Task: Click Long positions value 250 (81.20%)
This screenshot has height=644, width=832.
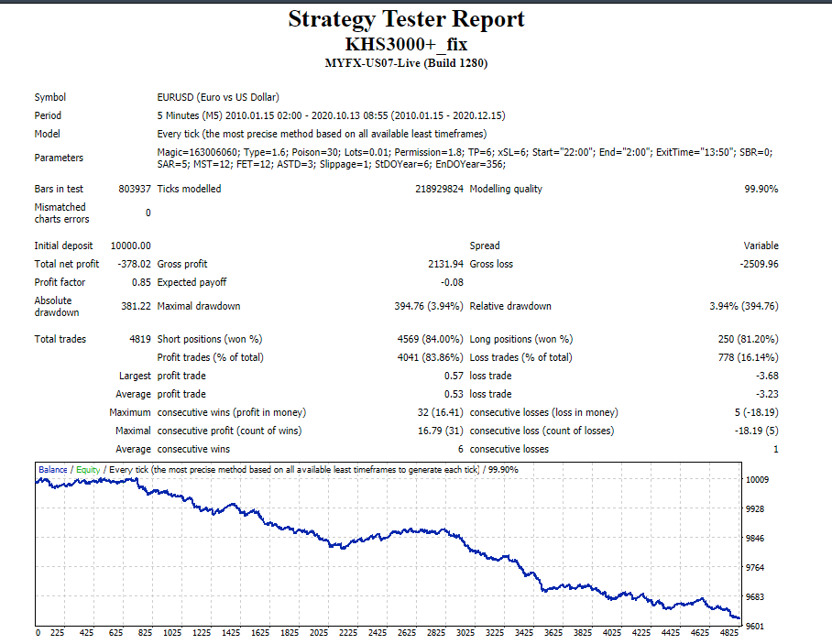Action: [749, 339]
